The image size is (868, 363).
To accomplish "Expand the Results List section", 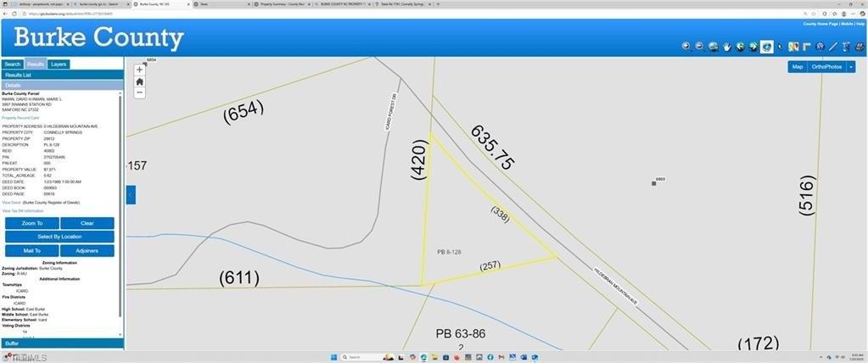I will (x=62, y=75).
